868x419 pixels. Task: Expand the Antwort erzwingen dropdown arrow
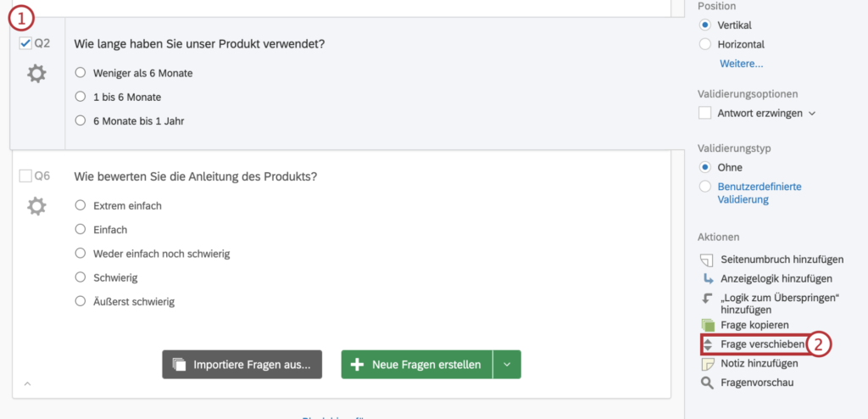click(x=812, y=113)
